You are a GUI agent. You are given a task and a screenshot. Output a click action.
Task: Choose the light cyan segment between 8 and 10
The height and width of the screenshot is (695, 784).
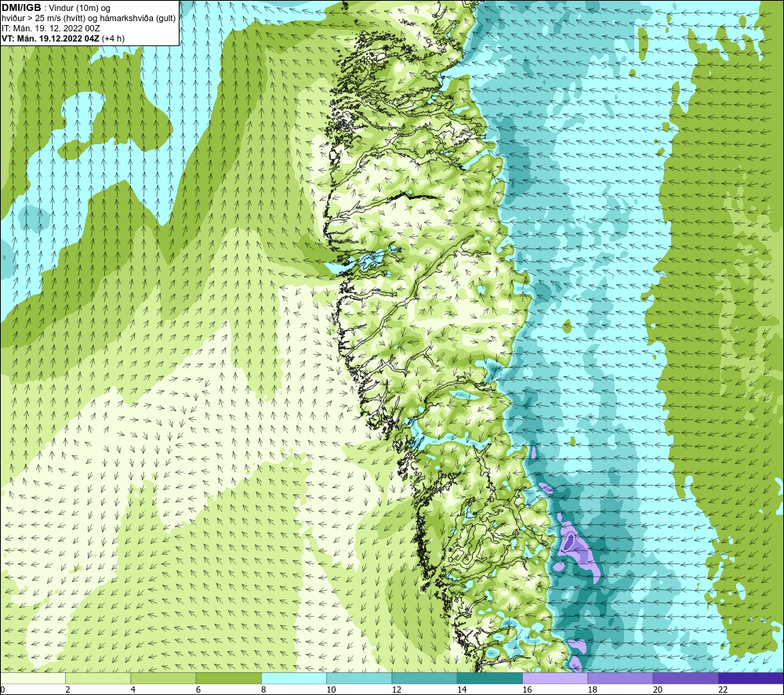(x=294, y=678)
